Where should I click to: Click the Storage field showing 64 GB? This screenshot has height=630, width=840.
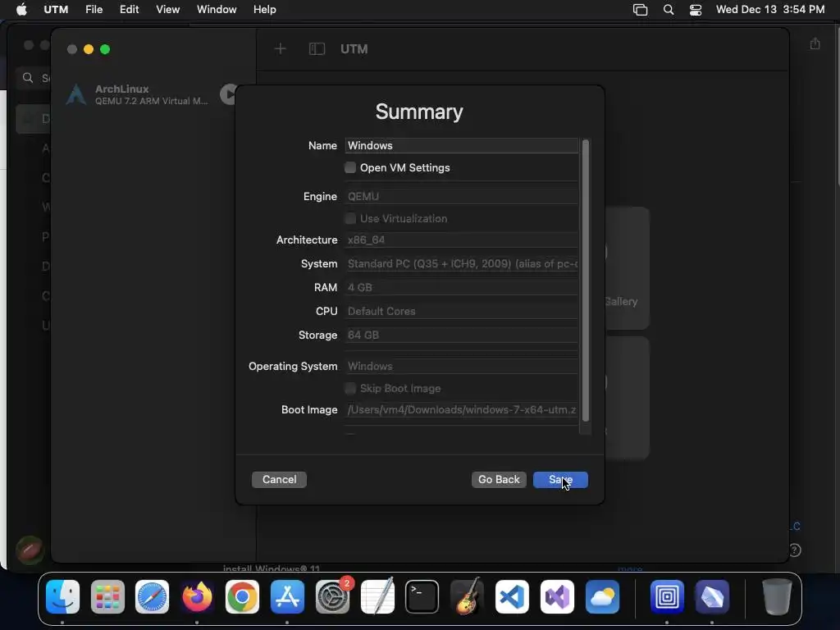(461, 335)
